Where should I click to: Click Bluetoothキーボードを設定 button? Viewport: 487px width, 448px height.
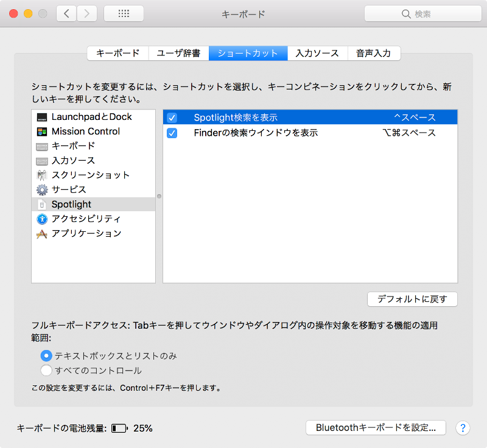(x=376, y=428)
